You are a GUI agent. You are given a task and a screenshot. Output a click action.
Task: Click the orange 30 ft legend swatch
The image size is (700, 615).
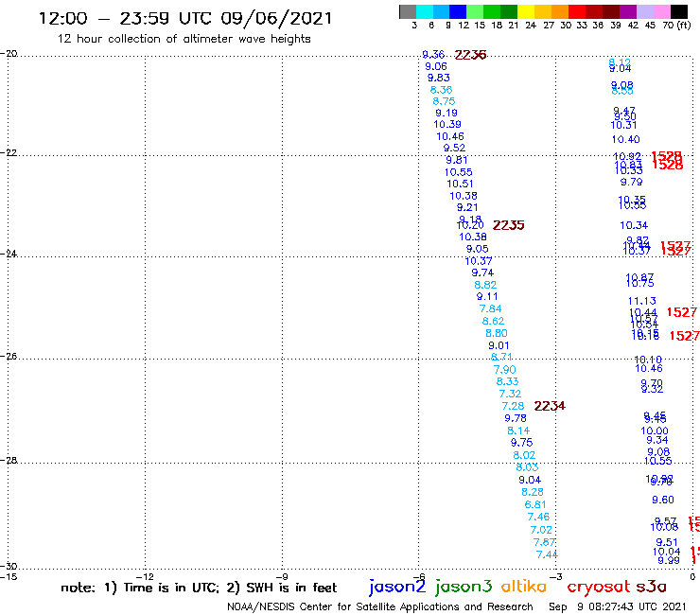pyautogui.click(x=560, y=11)
